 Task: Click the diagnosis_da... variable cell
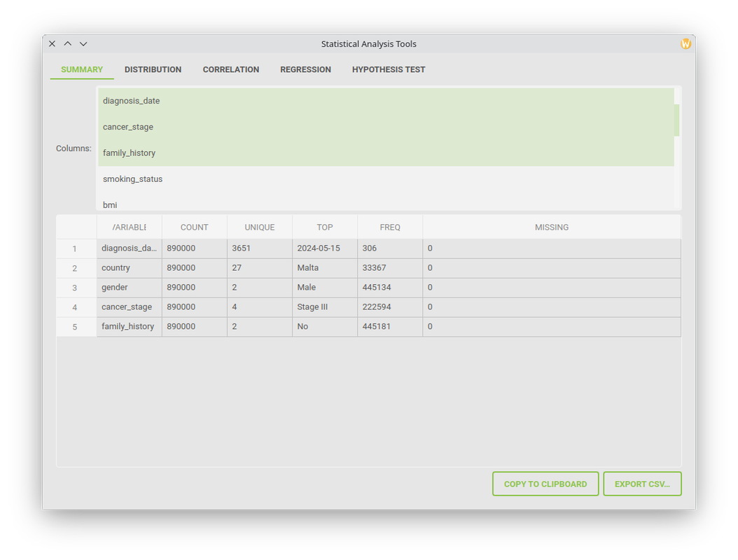(x=130, y=248)
